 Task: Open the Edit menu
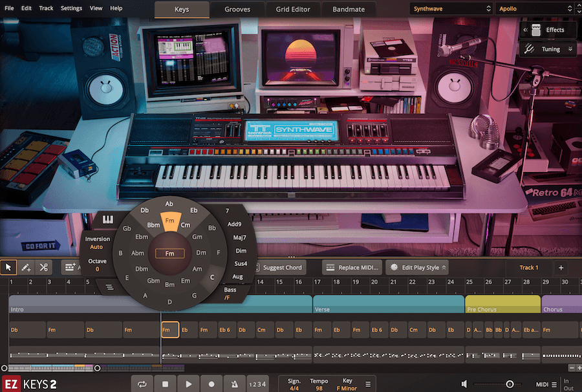[x=27, y=8]
